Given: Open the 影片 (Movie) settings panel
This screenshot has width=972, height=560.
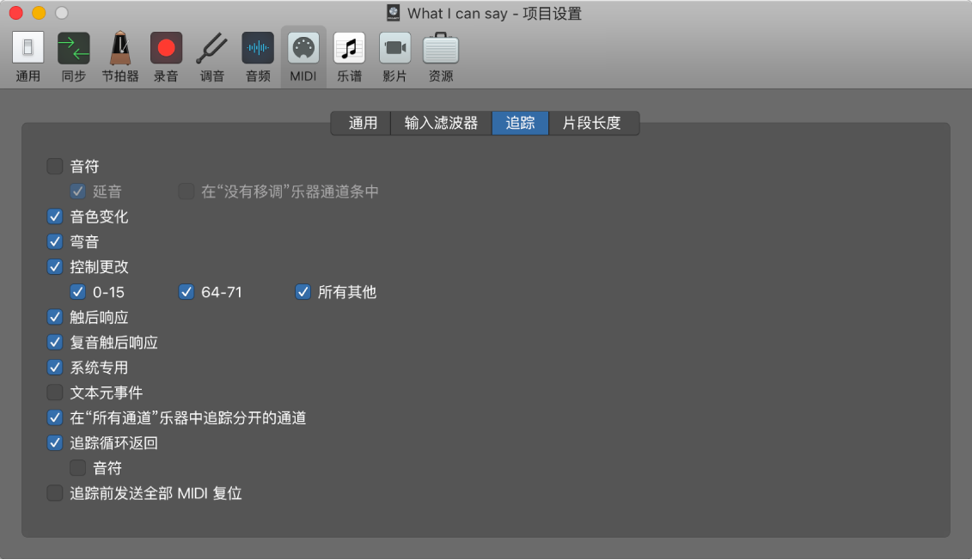Looking at the screenshot, I should [x=393, y=55].
